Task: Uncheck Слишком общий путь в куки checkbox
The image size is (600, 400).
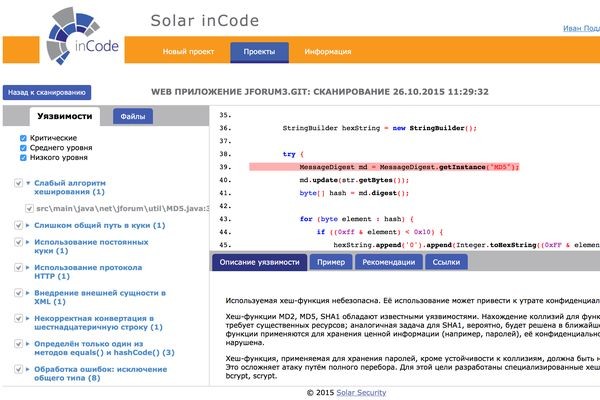Action: click(x=18, y=225)
